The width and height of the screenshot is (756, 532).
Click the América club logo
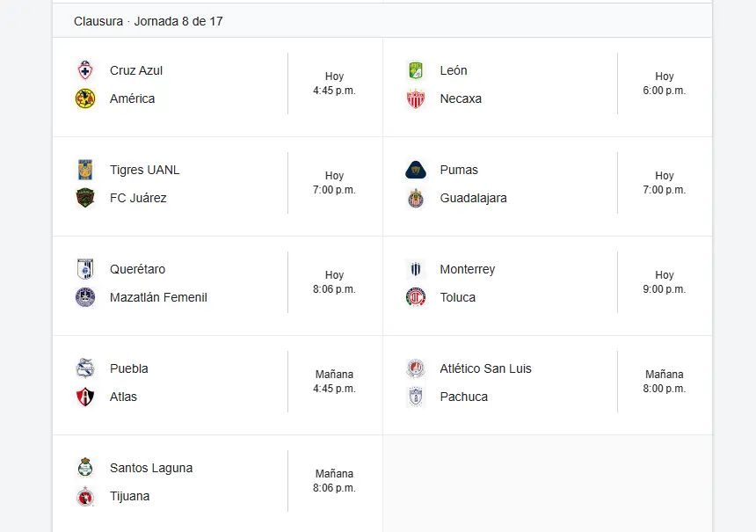[x=85, y=98]
